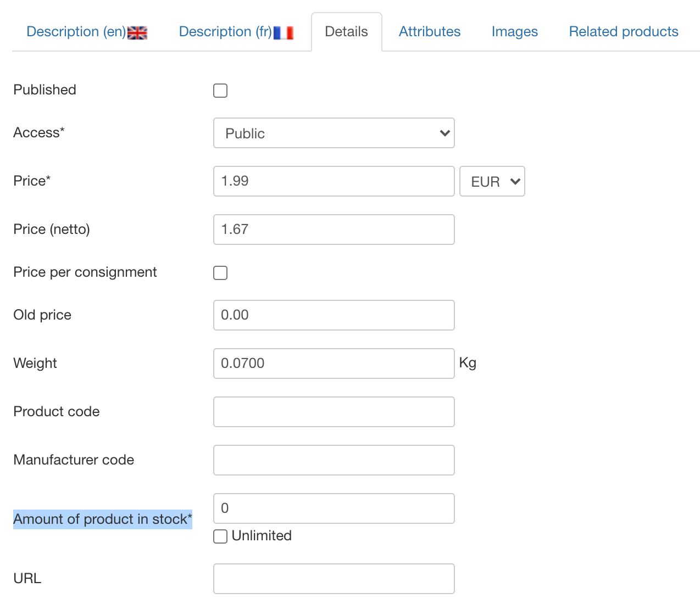Image resolution: width=700 pixels, height=604 pixels.
Task: Click the Product code field
Action: (x=334, y=412)
